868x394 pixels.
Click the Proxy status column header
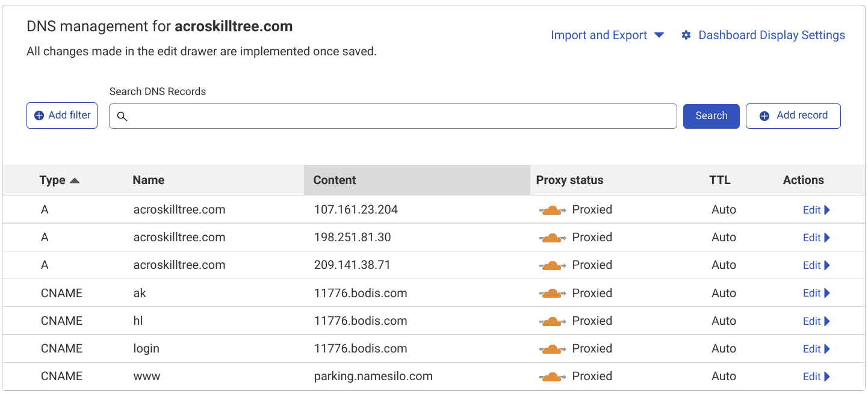tap(569, 180)
